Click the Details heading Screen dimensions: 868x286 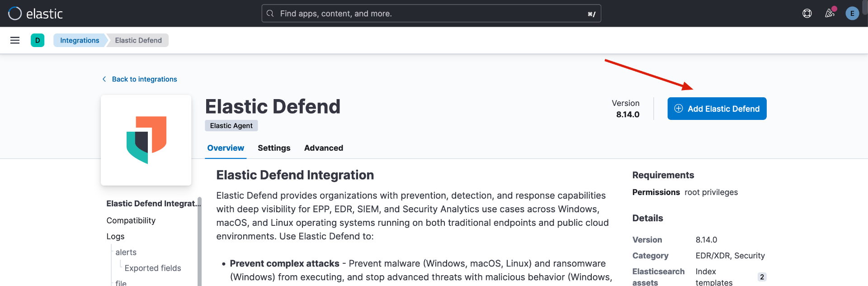pos(648,218)
